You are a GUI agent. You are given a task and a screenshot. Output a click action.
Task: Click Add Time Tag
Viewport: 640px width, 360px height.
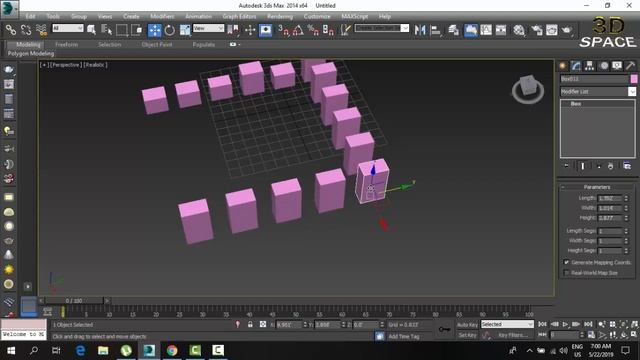click(x=404, y=336)
